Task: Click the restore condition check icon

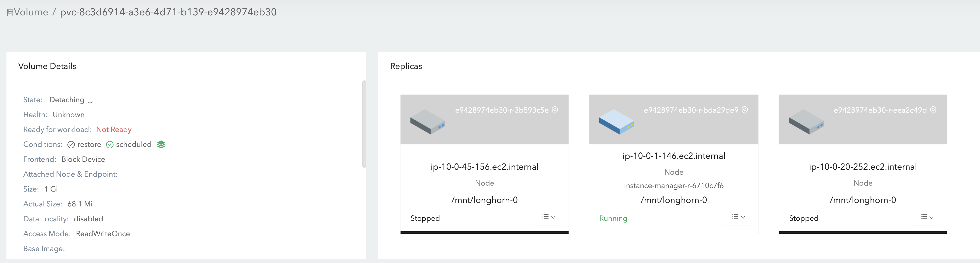Action: (x=72, y=144)
